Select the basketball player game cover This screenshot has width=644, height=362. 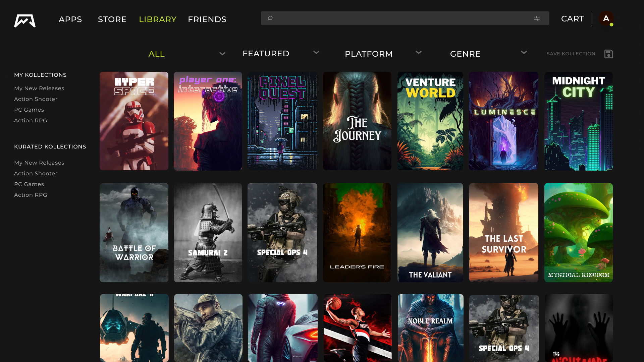pos(358,328)
